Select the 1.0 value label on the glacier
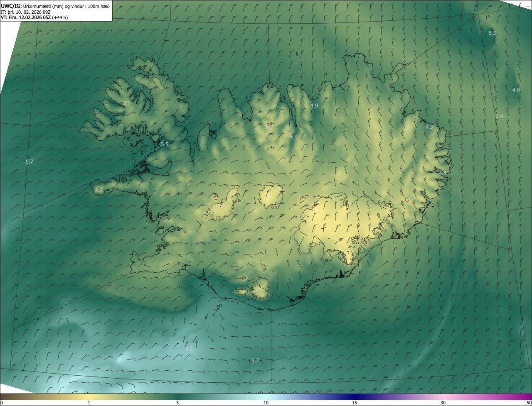 click(317, 211)
